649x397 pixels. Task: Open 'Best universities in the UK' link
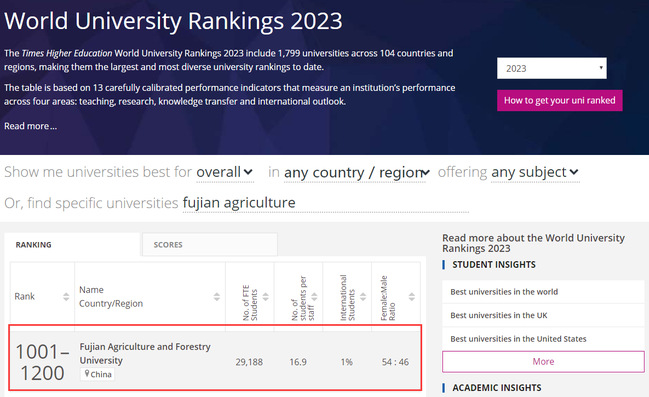(x=499, y=315)
